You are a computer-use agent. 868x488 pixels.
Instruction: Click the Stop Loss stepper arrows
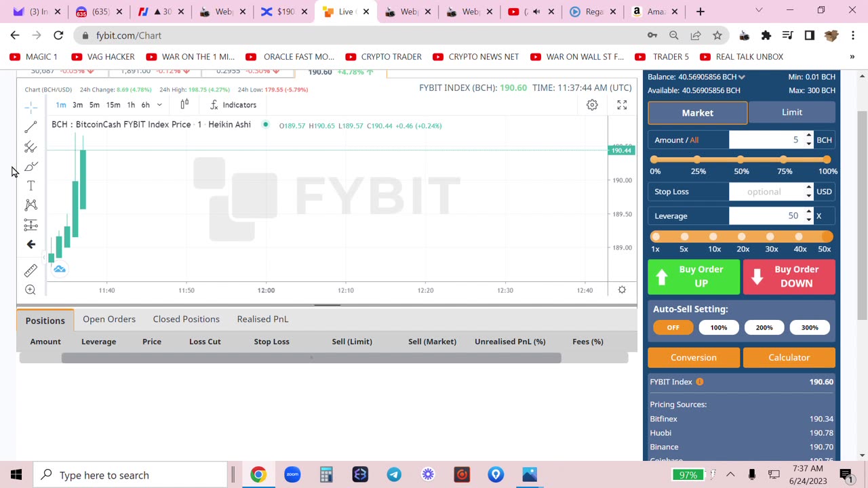click(x=808, y=191)
